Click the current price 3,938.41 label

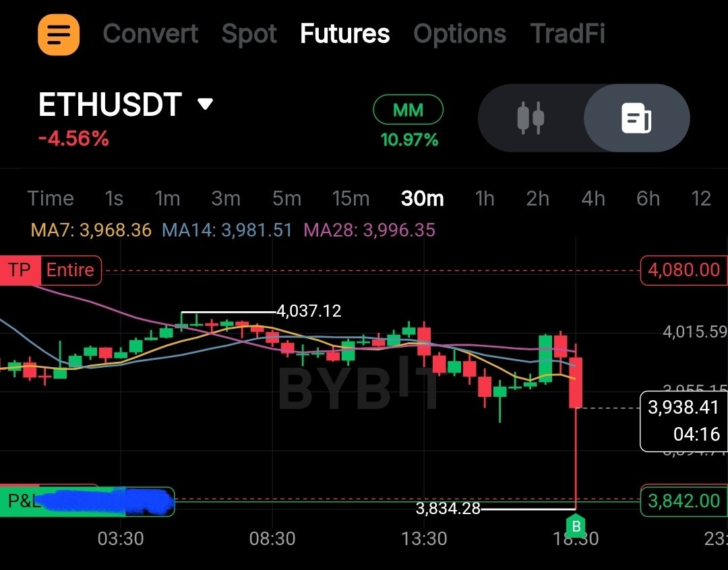coord(684,408)
